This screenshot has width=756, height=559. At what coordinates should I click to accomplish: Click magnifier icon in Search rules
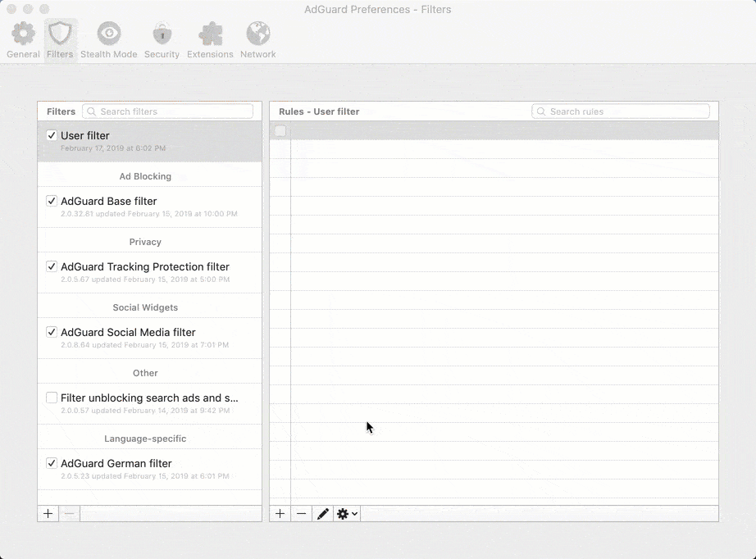coord(541,111)
